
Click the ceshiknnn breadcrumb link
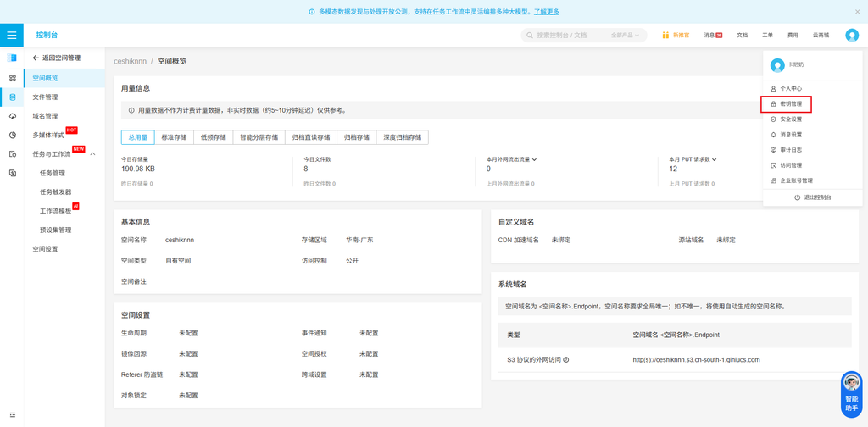pos(130,61)
